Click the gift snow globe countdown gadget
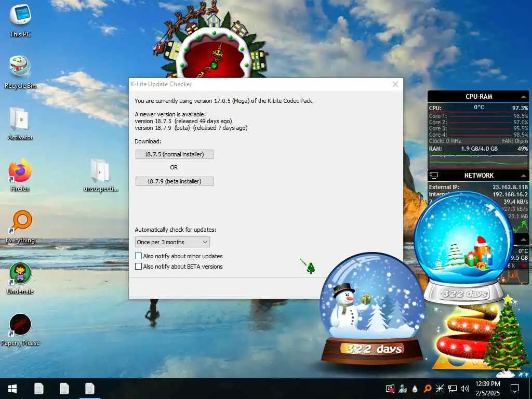Screen dimensions: 532x399 tap(464, 248)
